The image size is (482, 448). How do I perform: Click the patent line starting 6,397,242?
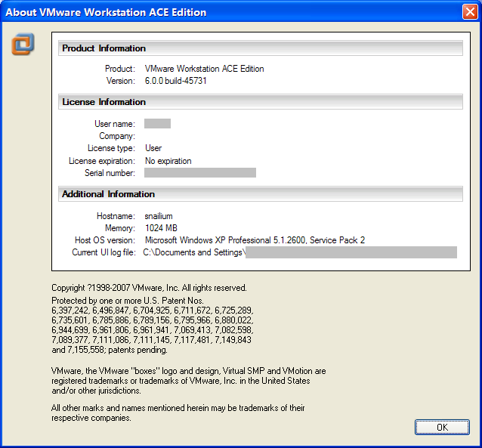point(153,311)
